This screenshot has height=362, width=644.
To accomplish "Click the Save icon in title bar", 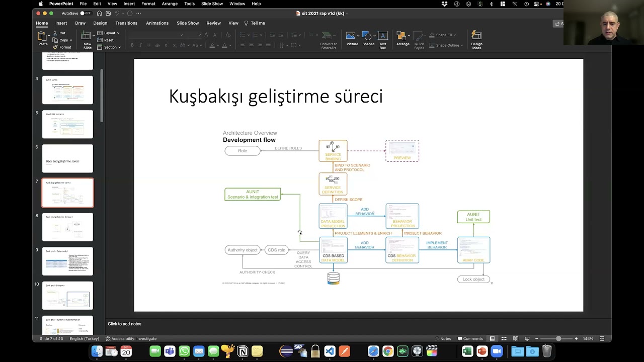I will pos(108,13).
